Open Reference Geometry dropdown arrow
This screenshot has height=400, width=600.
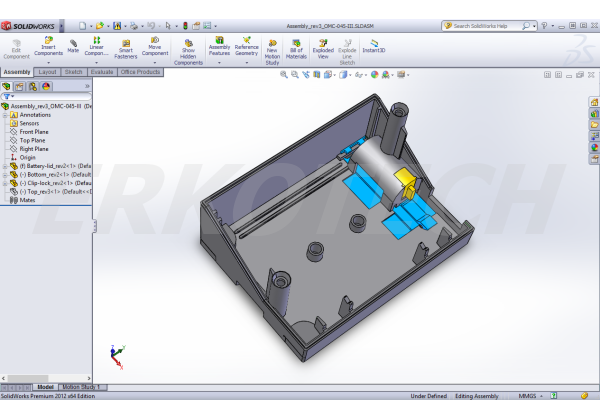click(x=246, y=63)
